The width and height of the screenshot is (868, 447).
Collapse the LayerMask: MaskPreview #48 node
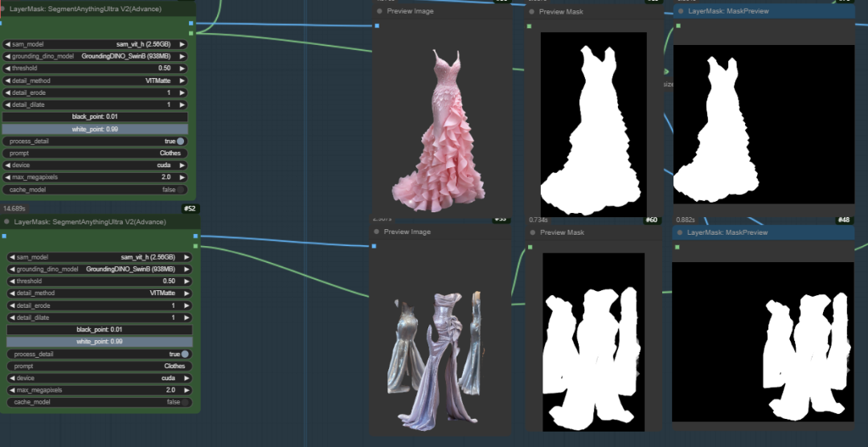click(x=680, y=232)
